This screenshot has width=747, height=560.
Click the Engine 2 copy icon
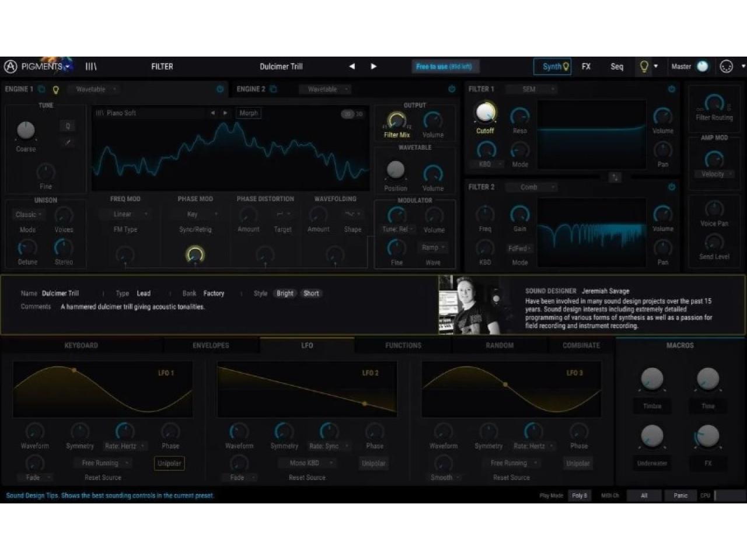click(x=273, y=89)
